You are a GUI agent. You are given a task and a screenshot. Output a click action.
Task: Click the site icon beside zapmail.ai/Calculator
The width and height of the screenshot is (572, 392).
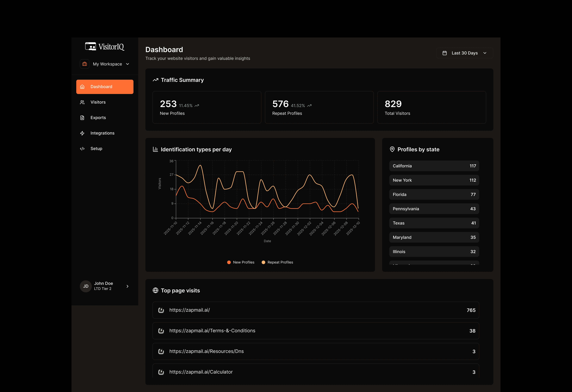[x=161, y=372]
